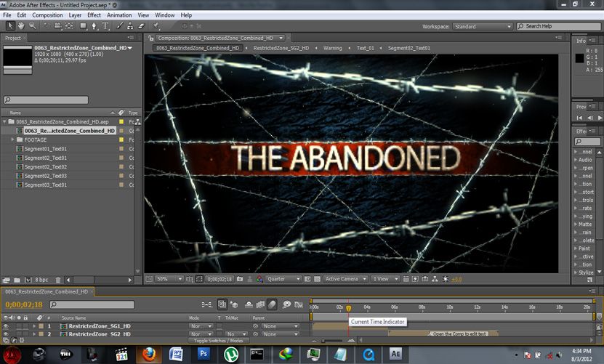Toggle Live Update button in timeline

222,304
